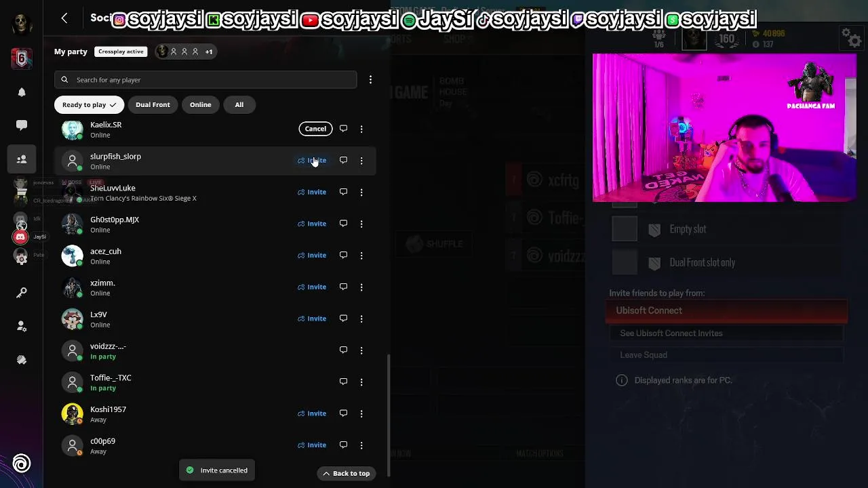The image size is (868, 488).
Task: Invite Gh0st0pp.MJX to party
Action: tap(312, 224)
